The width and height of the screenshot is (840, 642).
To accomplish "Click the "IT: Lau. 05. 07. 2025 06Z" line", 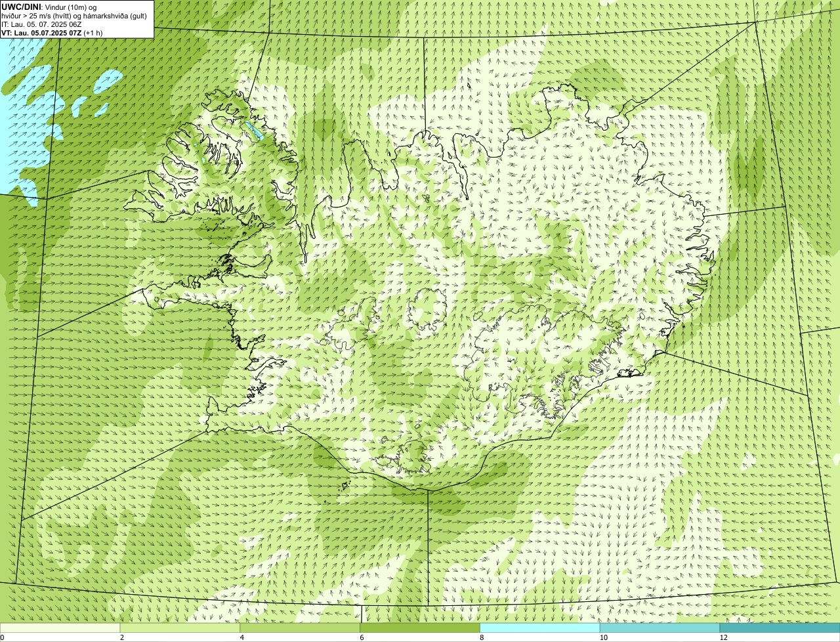I will (x=41, y=24).
